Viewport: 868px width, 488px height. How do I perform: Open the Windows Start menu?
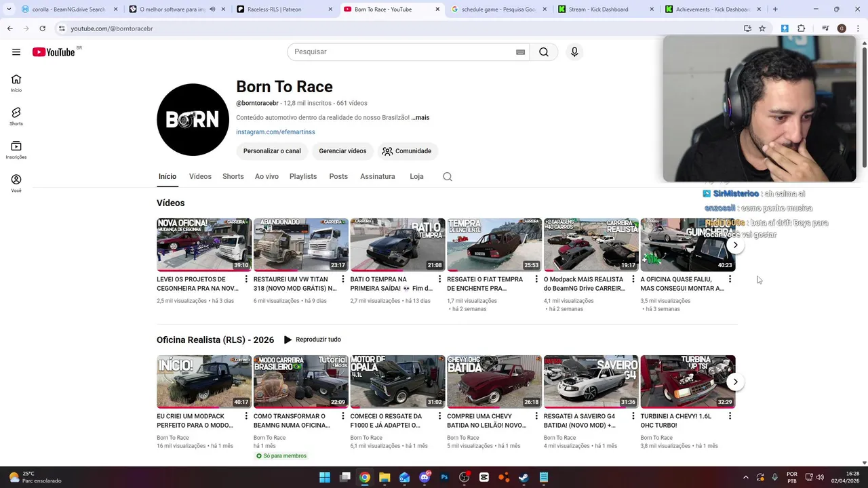pyautogui.click(x=325, y=477)
